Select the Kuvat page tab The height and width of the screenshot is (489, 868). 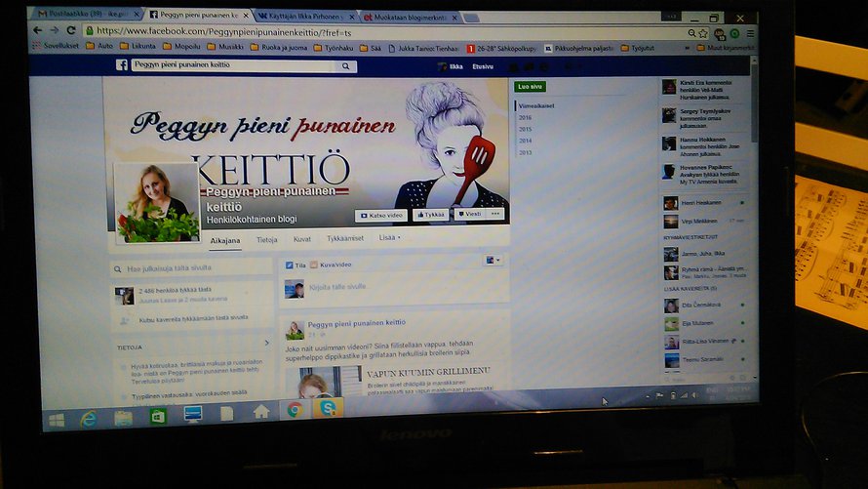301,239
